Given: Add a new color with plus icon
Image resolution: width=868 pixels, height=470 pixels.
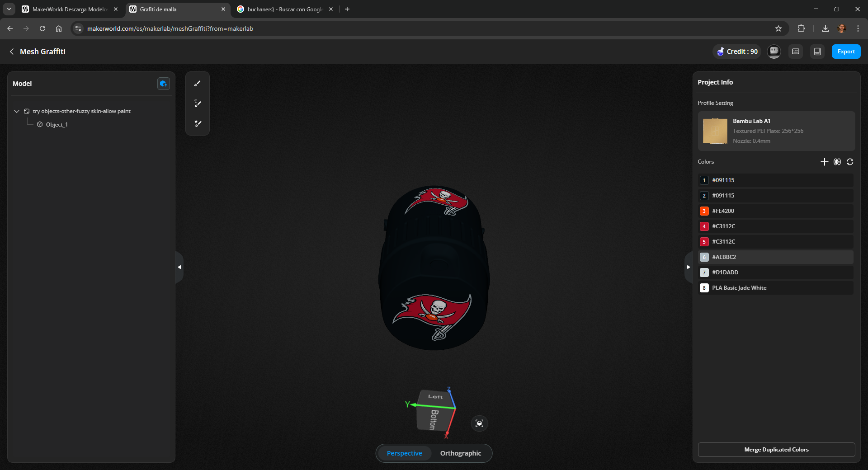Looking at the screenshot, I should coord(825,162).
